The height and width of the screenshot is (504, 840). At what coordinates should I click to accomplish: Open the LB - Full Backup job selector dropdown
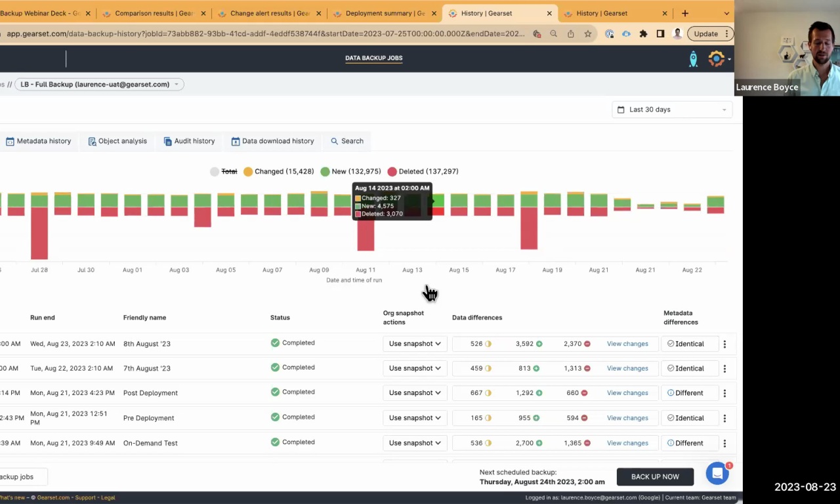pos(99,84)
